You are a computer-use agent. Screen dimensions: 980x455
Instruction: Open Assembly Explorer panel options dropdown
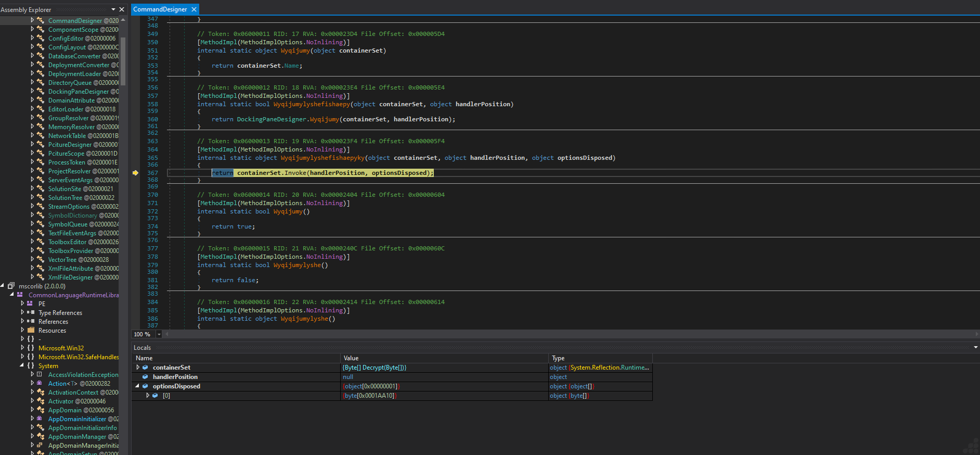(x=113, y=9)
